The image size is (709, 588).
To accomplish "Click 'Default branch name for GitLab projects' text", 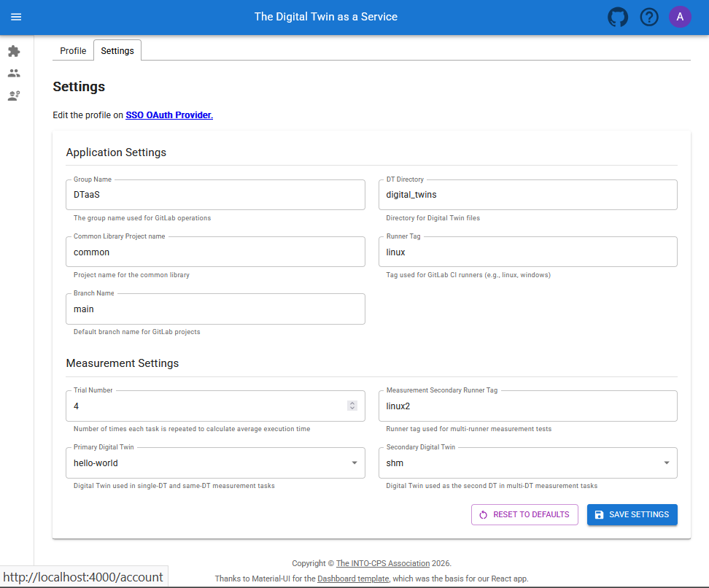I will (x=136, y=332).
